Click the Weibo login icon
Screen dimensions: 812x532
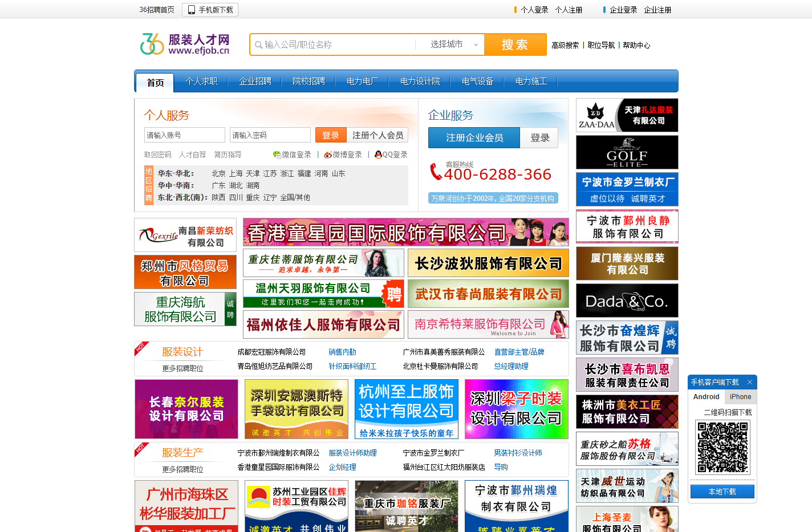coord(328,155)
